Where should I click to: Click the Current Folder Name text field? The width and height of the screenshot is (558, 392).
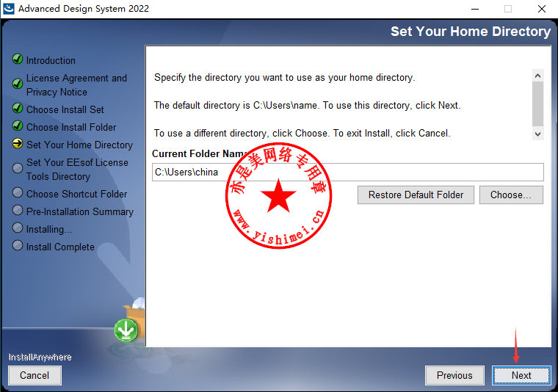347,172
